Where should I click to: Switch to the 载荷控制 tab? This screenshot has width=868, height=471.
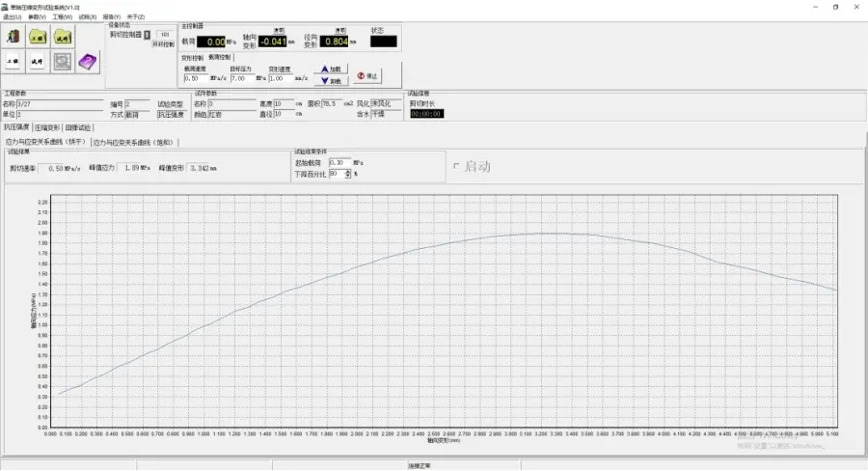220,57
